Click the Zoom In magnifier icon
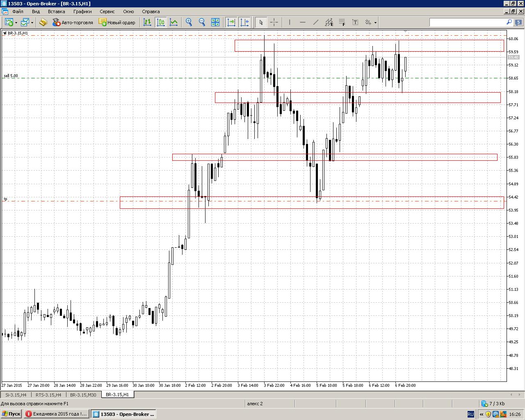Viewport: 525px width, 420px height. (x=189, y=23)
